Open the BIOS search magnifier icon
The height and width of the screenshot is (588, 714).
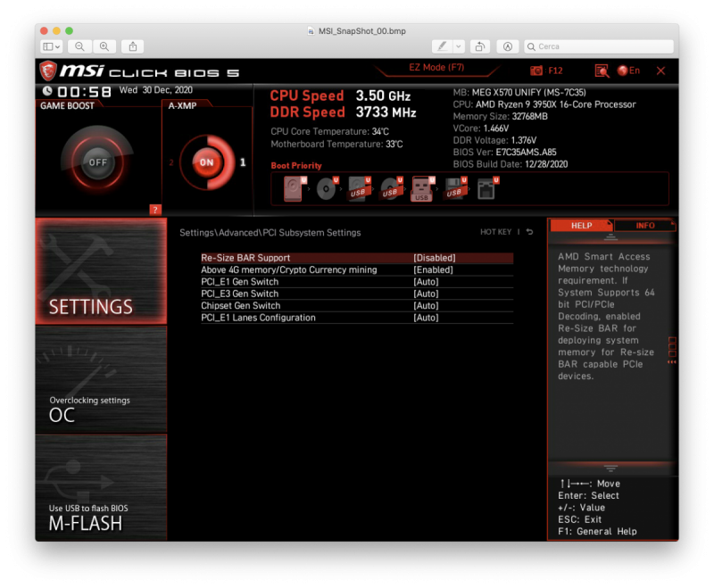click(x=602, y=70)
